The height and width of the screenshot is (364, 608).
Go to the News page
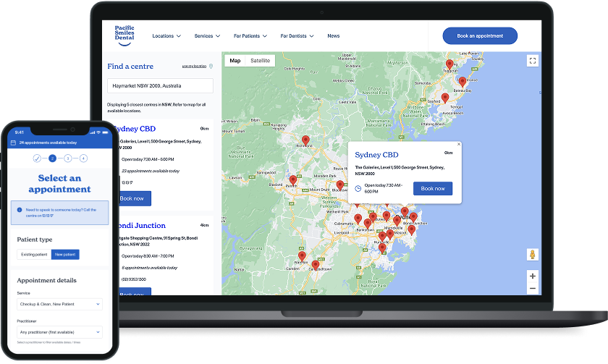coord(334,36)
